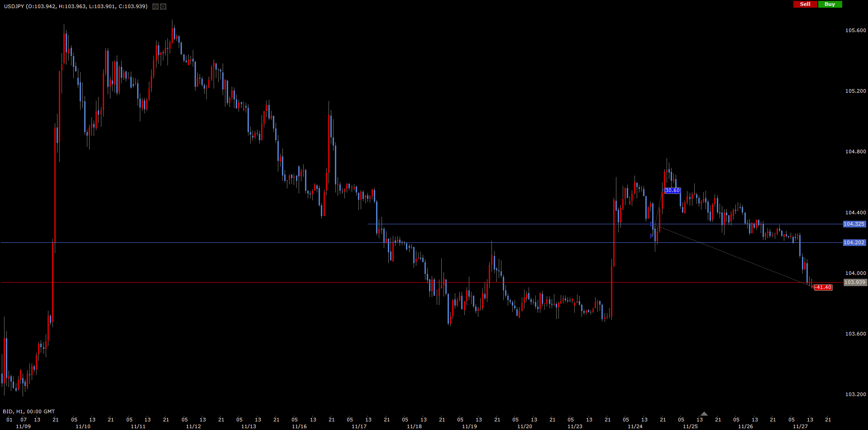Viewport: 868px width, 430px height.
Task: Select the 104.325 price level tag
Action: coord(854,224)
